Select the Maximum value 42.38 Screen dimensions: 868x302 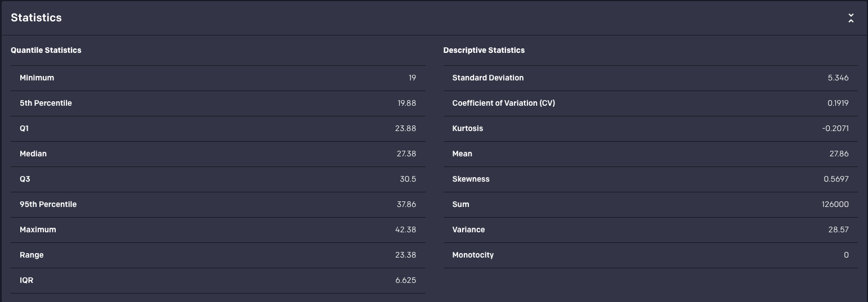[x=406, y=229]
